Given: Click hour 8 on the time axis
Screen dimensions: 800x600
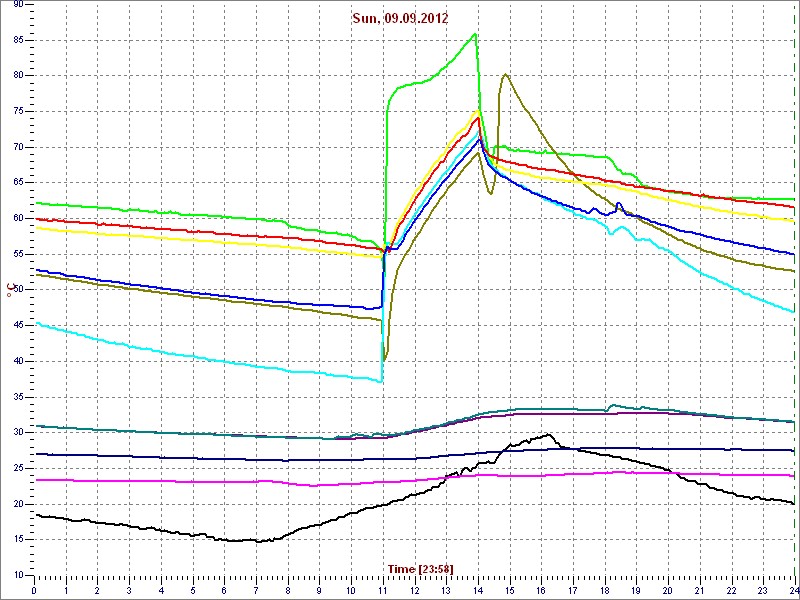Looking at the screenshot, I should point(287,588).
